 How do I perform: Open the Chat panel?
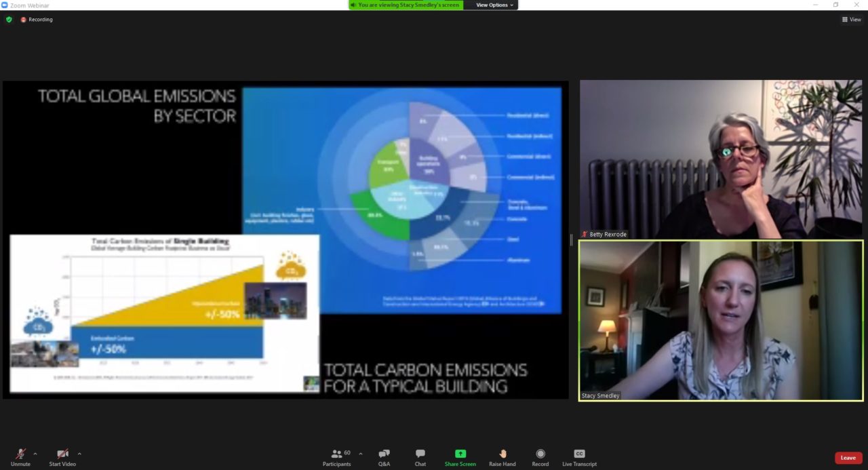(420, 457)
